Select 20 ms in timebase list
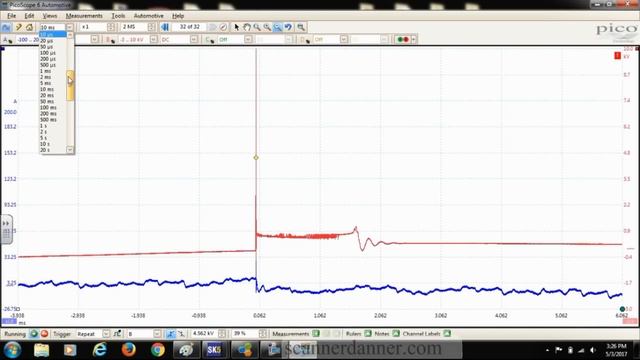The image size is (640, 360). point(47,95)
